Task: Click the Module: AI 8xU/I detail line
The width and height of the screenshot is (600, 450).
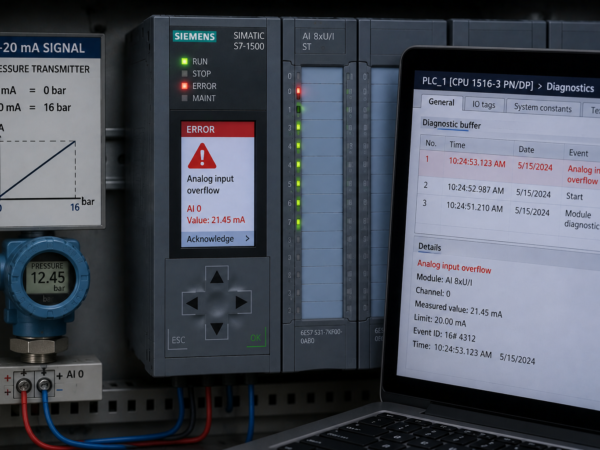Action: (444, 280)
